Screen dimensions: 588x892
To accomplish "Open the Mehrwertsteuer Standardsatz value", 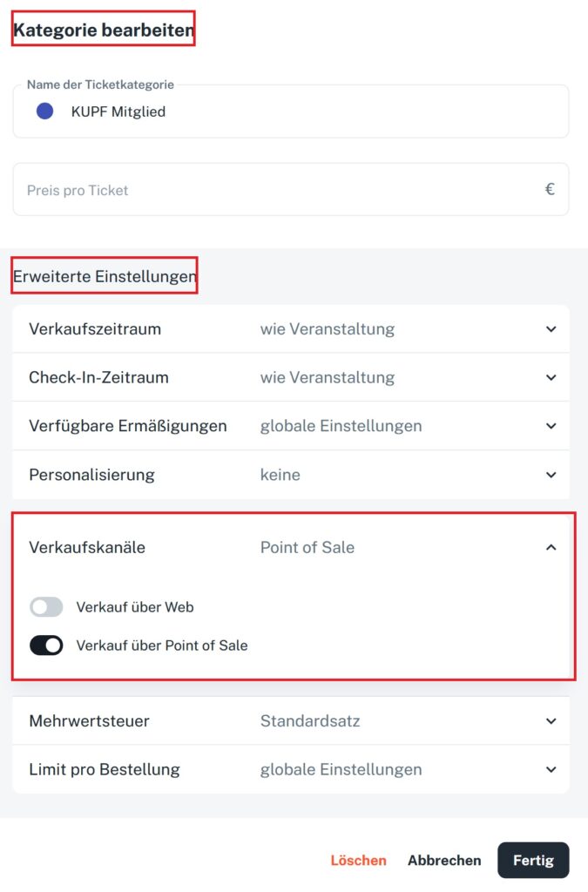I will (x=310, y=720).
